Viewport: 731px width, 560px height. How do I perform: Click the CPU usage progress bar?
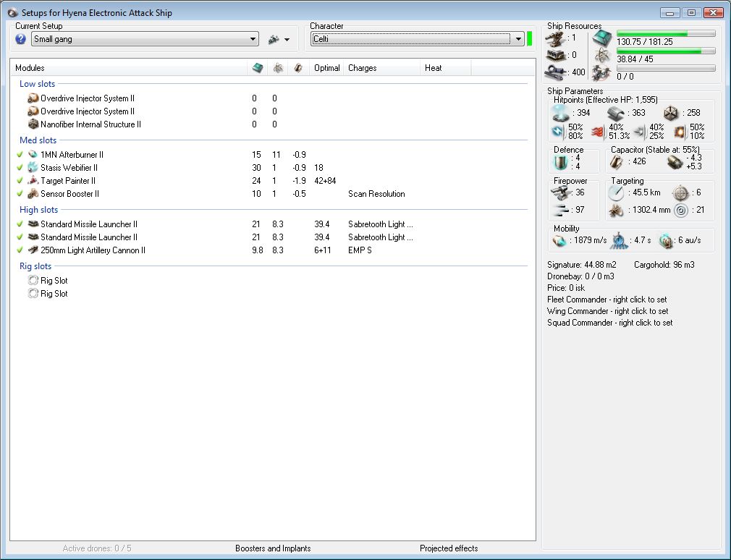[x=666, y=34]
